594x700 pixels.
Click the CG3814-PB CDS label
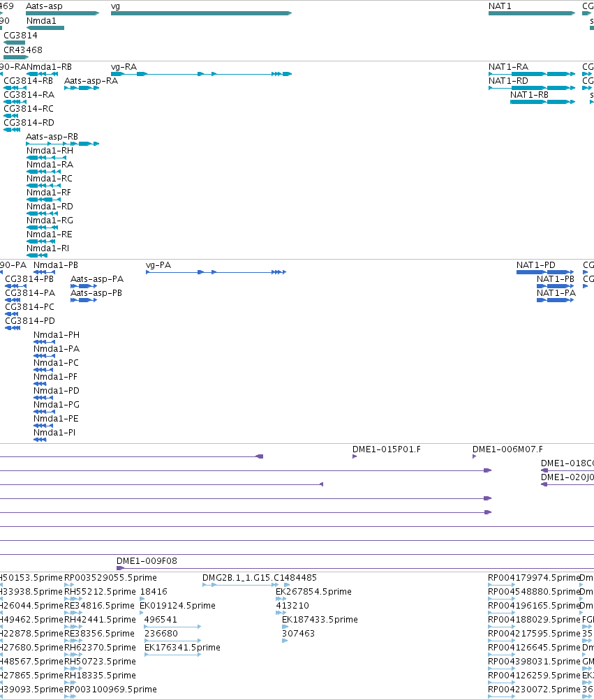[29, 279]
